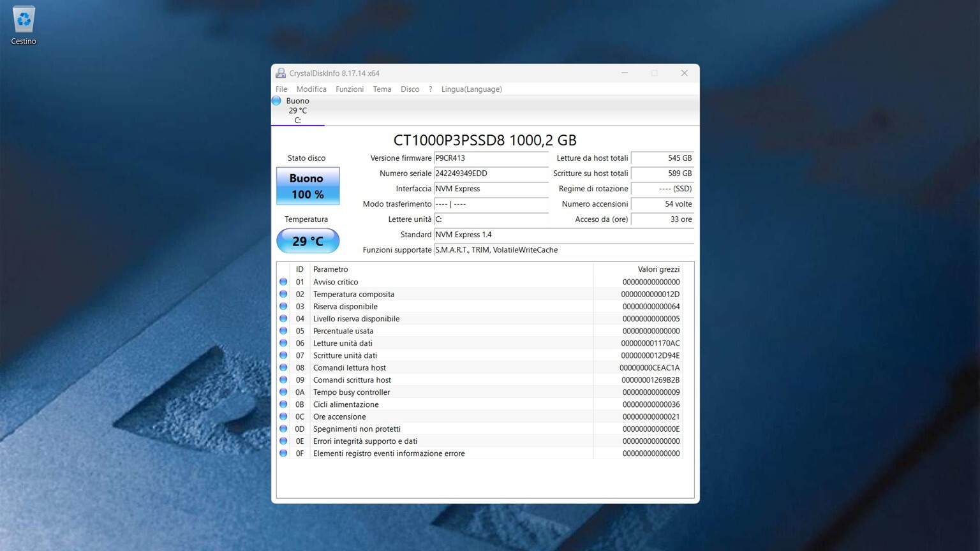
Task: Click raw value 0000000000012D
Action: [650, 294]
